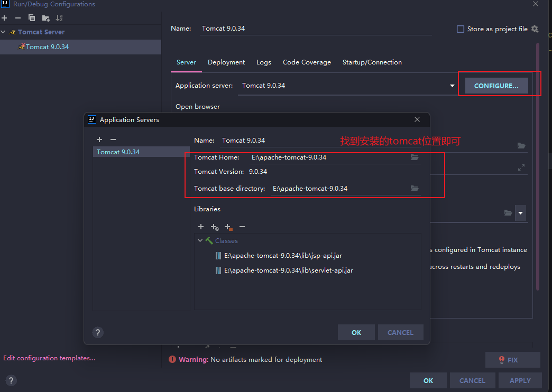Click OK in Run/Debug Configurations window
The width and height of the screenshot is (552, 392).
[428, 380]
